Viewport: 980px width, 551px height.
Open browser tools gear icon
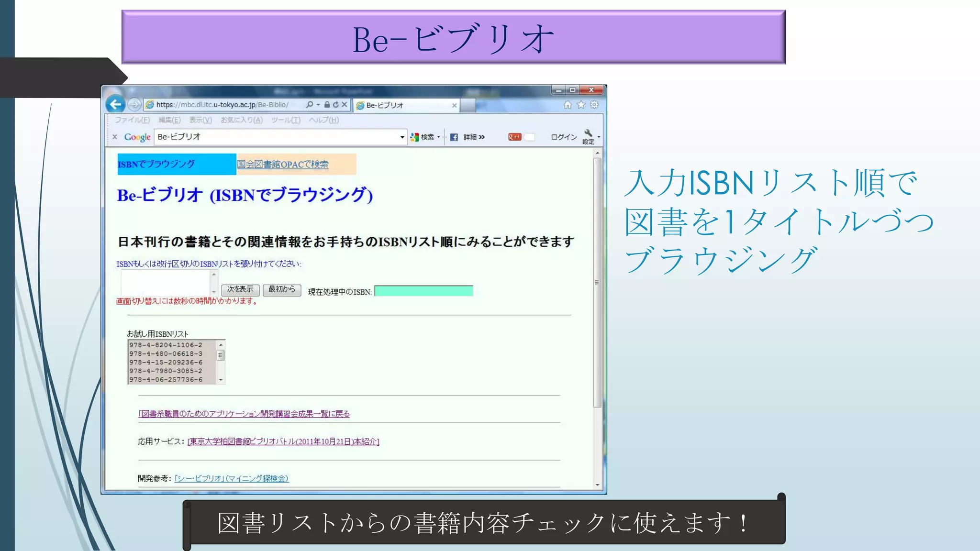[594, 105]
